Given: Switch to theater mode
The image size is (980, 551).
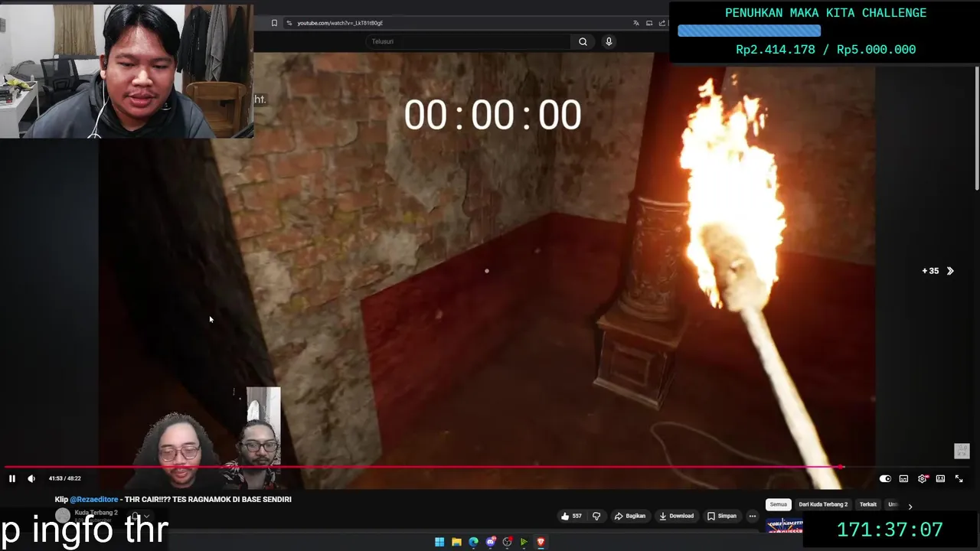Looking at the screenshot, I should 940,478.
